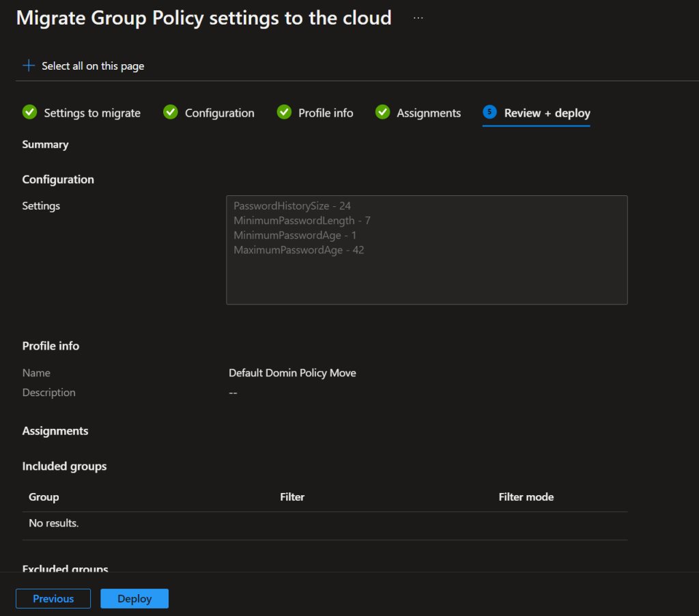Click the Group column header
This screenshot has width=699, height=616.
coord(44,497)
